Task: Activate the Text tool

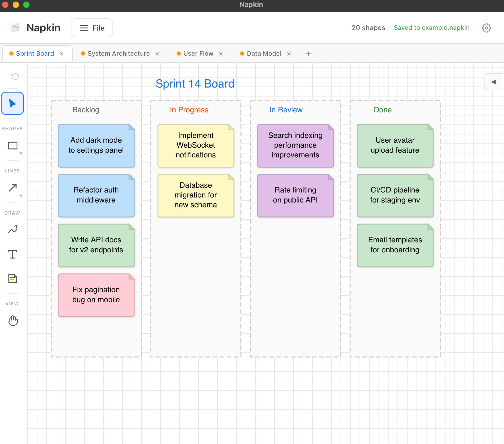Action: point(12,254)
